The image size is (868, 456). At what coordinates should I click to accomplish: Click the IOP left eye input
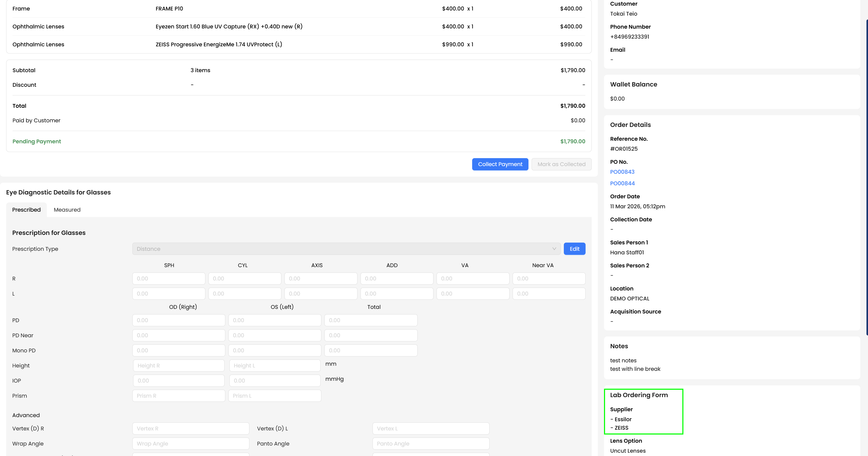click(x=275, y=381)
